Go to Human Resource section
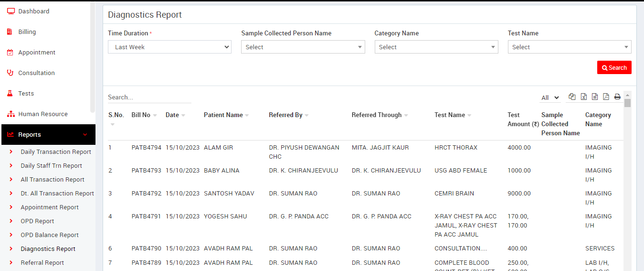The height and width of the screenshot is (271, 644). click(43, 114)
